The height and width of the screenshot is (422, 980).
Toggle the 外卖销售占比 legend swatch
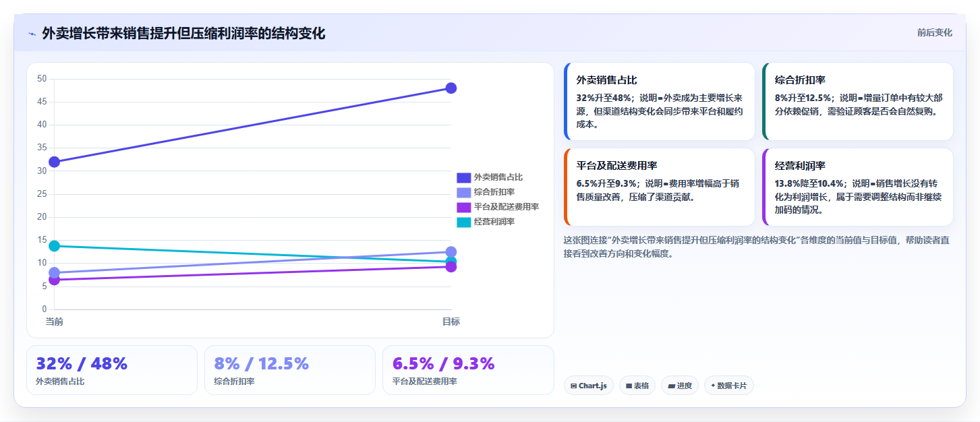[x=463, y=178]
